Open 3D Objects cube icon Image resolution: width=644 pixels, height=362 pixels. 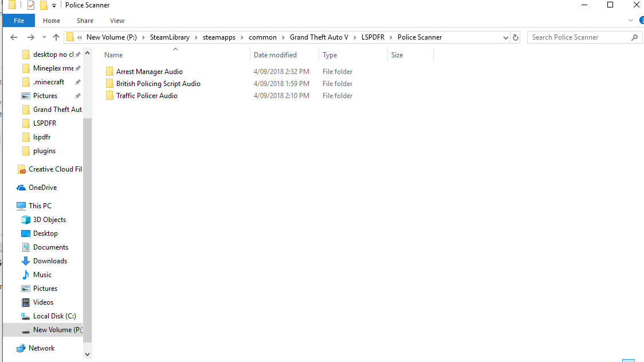pos(25,220)
